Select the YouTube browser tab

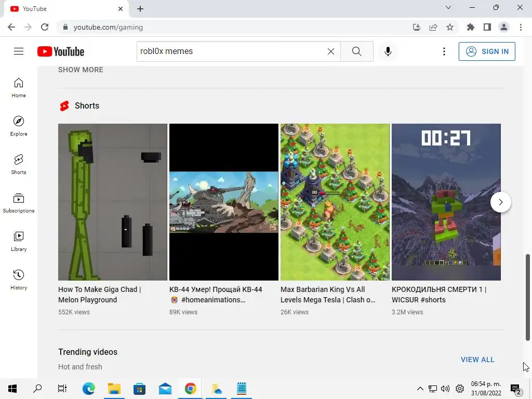tap(66, 9)
